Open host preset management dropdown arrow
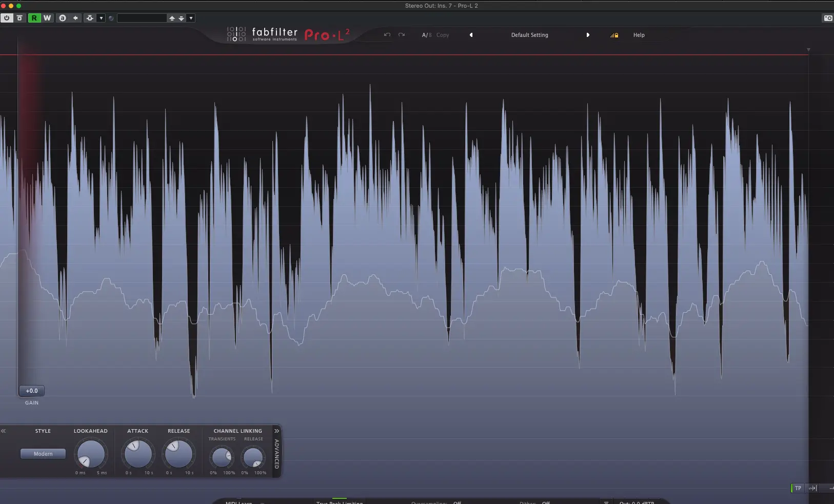Image resolution: width=834 pixels, height=504 pixels. (191, 18)
